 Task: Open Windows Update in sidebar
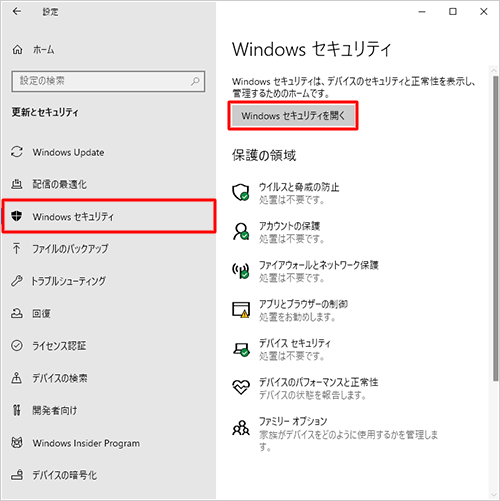coord(109,152)
